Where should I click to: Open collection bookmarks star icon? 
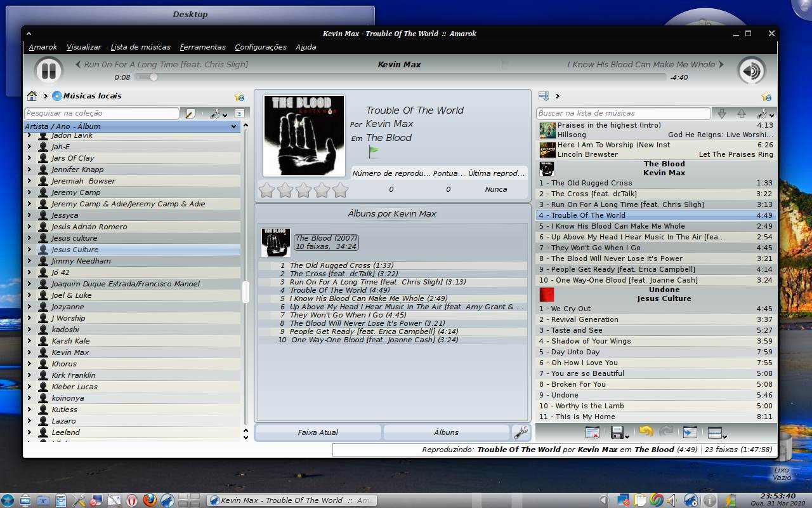click(239, 97)
